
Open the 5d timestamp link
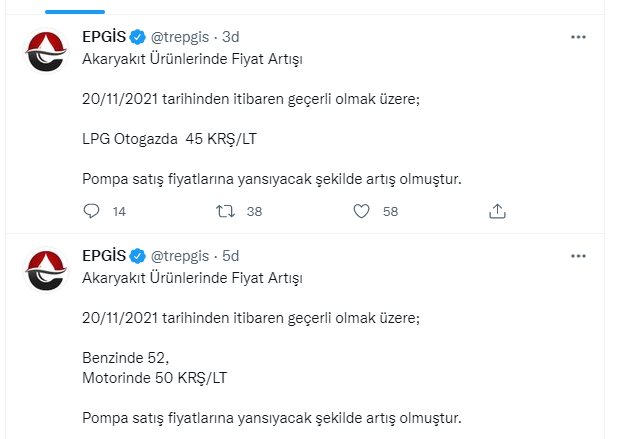[231, 256]
